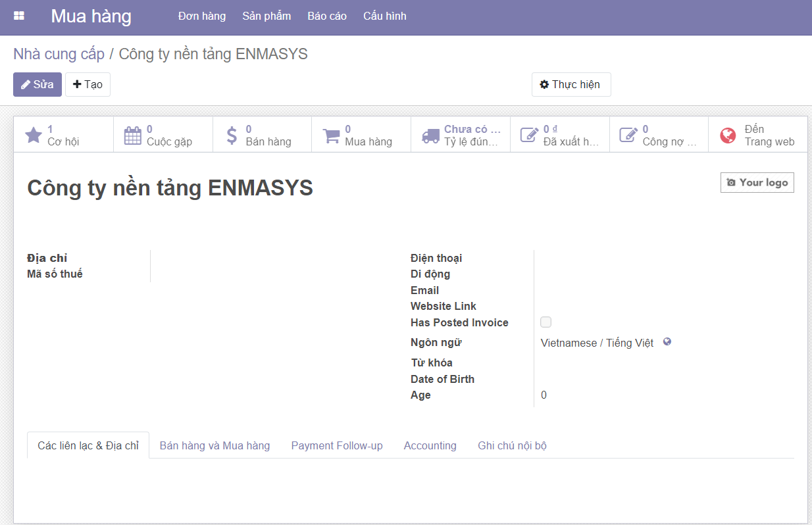Open the Báo cáo menu
Image resolution: width=812 pixels, height=525 pixels.
pos(327,16)
